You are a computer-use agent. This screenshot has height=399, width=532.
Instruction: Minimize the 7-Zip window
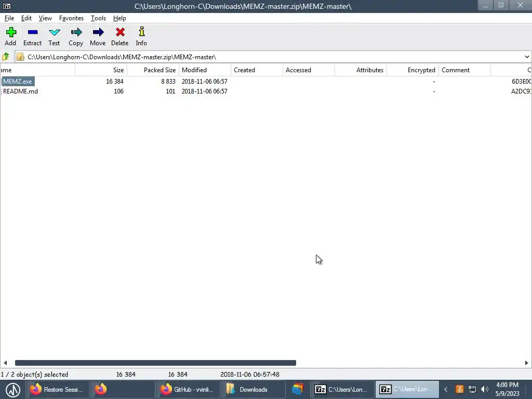[x=486, y=5]
